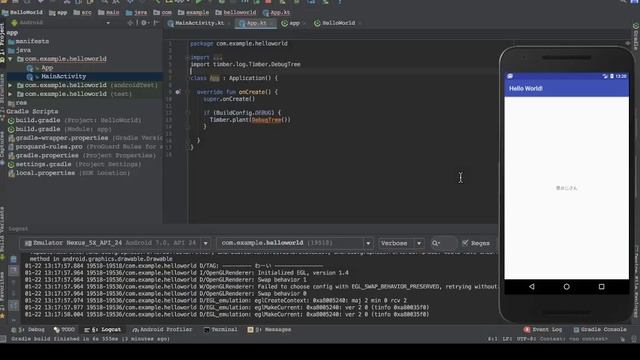
Task: Hide the Project pane with the collapse icon
Action: pyautogui.click(x=156, y=23)
